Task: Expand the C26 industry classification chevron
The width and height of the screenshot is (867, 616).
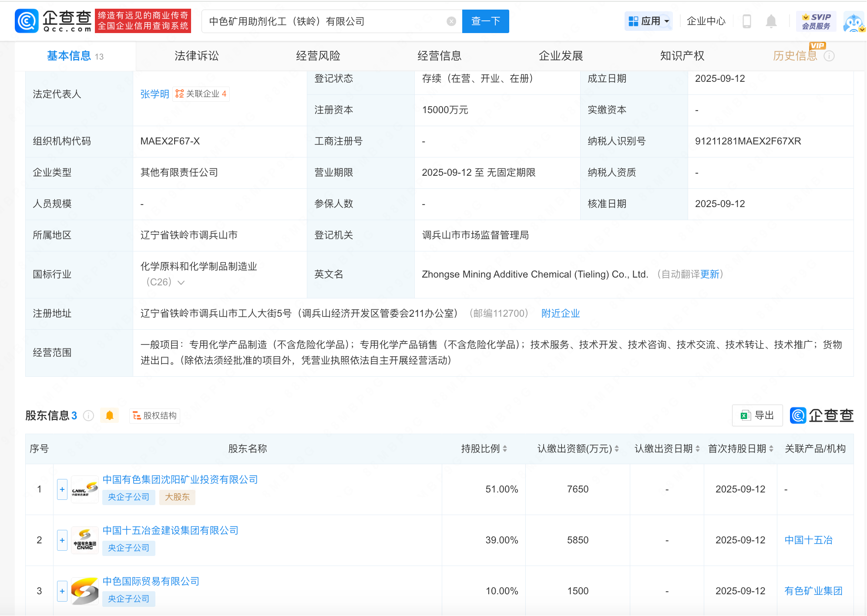Action: point(181,283)
